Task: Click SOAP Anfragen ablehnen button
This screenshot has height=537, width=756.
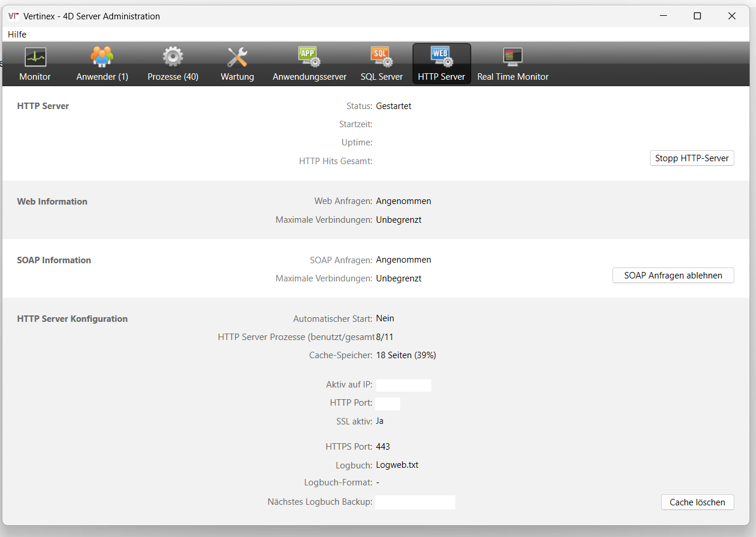Action: pyautogui.click(x=673, y=276)
